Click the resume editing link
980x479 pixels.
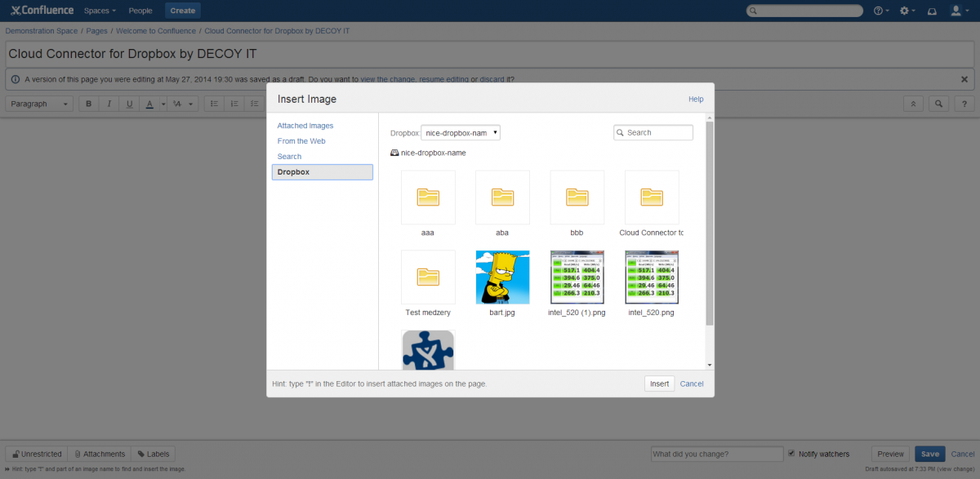pos(444,79)
